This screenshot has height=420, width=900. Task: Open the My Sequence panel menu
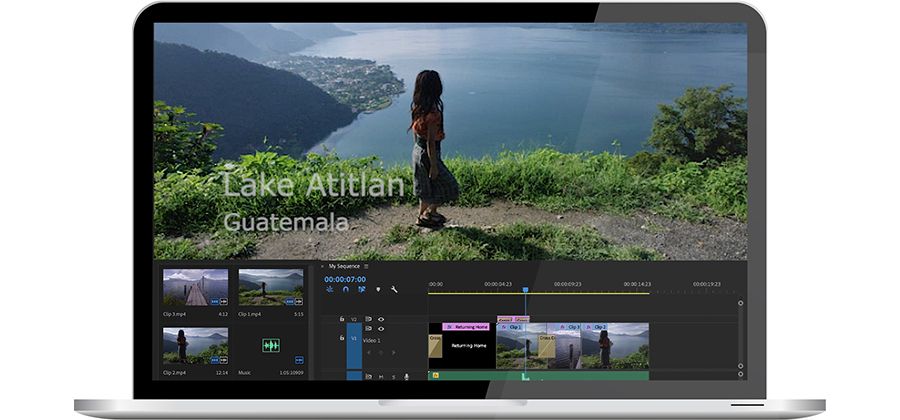(367, 266)
